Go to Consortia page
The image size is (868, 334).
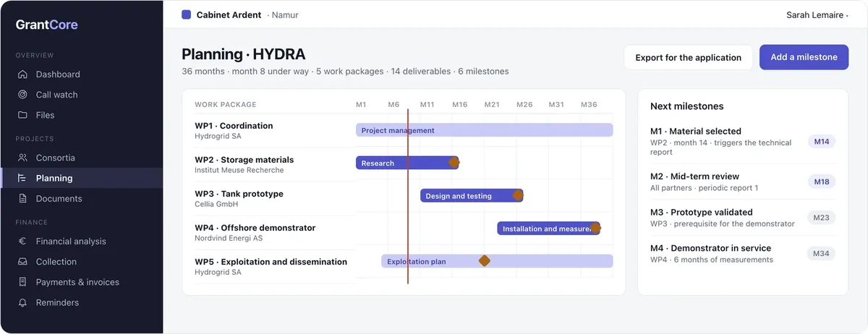point(82,158)
